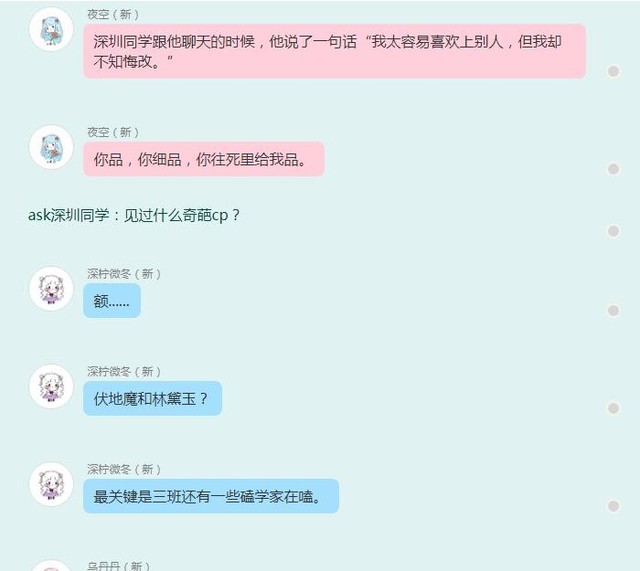
Task: Toggle gray dot beside 伏地魔和林黛玉 message
Action: [x=613, y=408]
